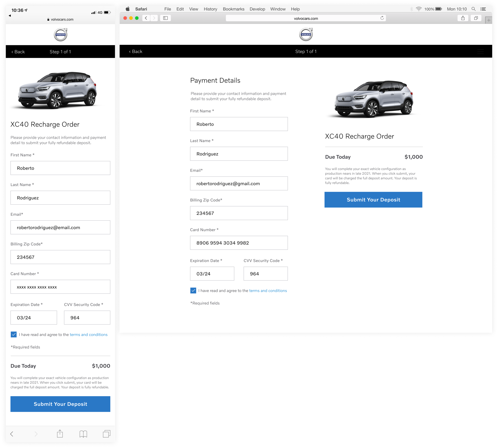The height and width of the screenshot is (448, 498).
Task: Click the XC40 car image on desktop
Action: tap(373, 99)
